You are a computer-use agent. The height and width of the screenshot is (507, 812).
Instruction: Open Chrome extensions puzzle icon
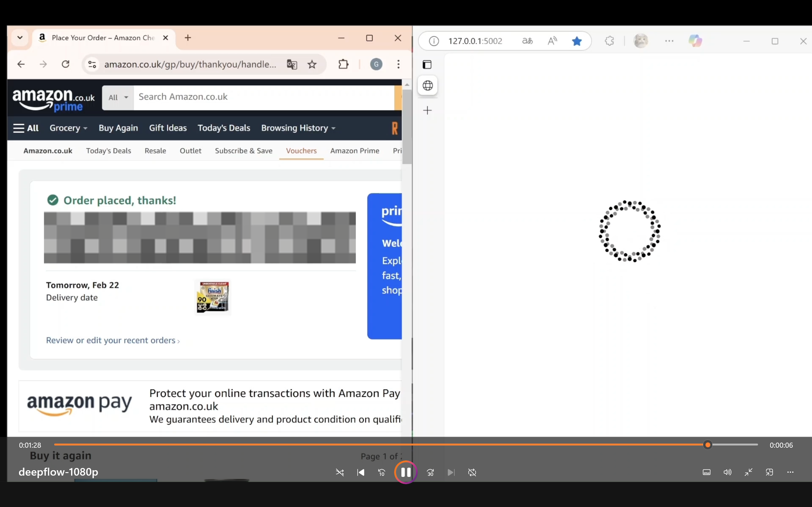[x=343, y=64]
